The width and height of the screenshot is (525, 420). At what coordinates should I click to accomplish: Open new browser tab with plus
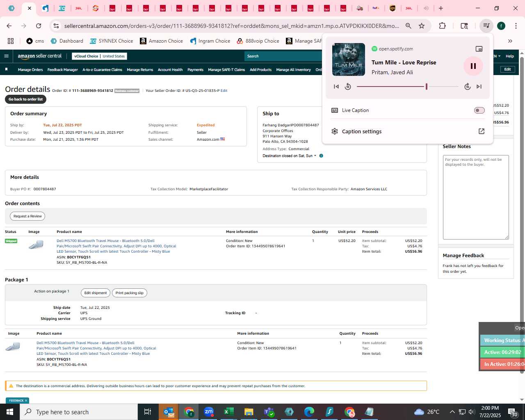[x=441, y=8]
